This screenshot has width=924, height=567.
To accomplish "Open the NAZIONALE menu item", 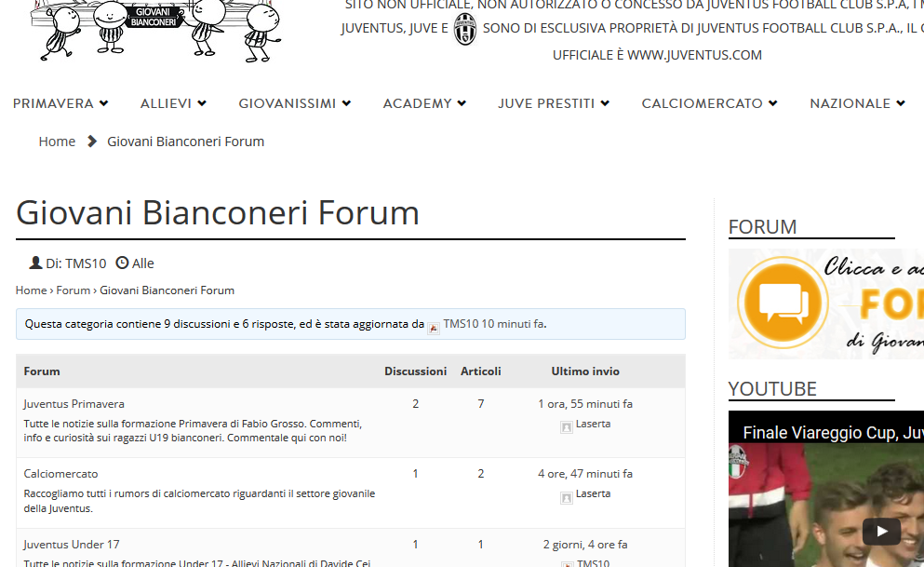I will (x=850, y=103).
